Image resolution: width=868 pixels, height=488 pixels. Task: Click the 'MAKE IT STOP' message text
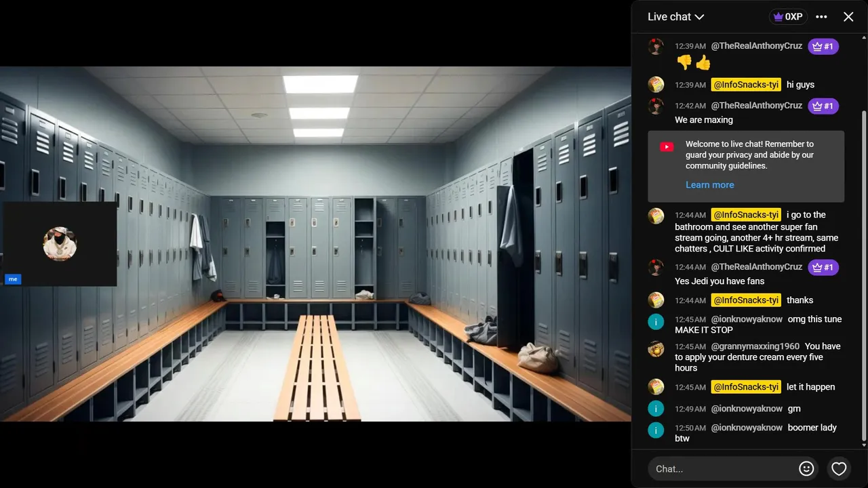click(x=704, y=330)
